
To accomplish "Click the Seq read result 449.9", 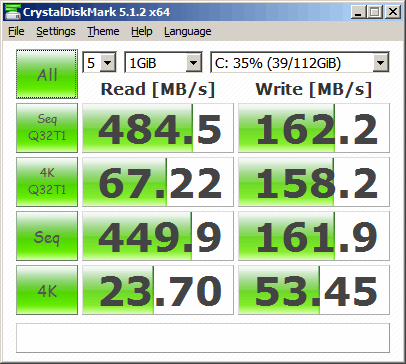I will (x=158, y=236).
